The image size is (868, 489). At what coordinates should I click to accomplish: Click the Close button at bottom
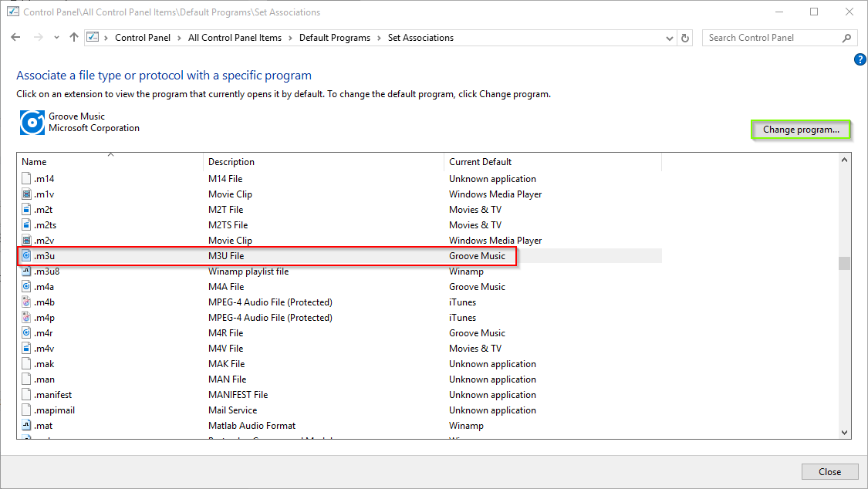click(x=829, y=472)
